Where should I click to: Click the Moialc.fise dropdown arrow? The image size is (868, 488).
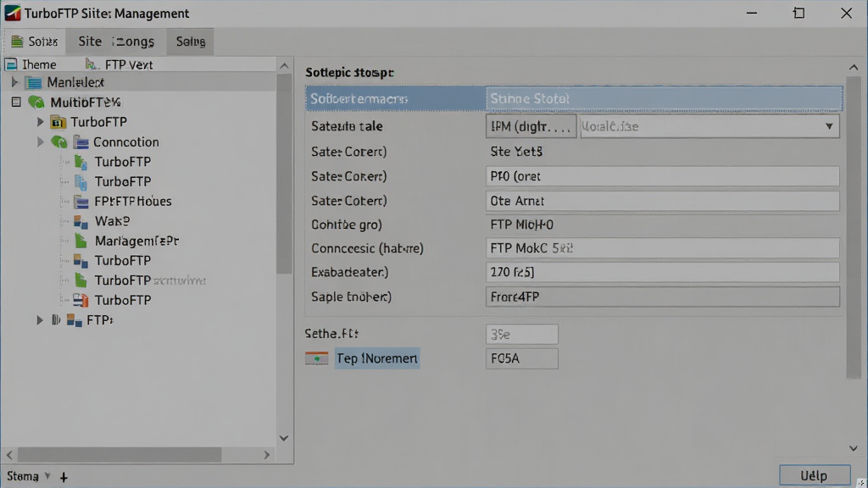[x=829, y=127]
